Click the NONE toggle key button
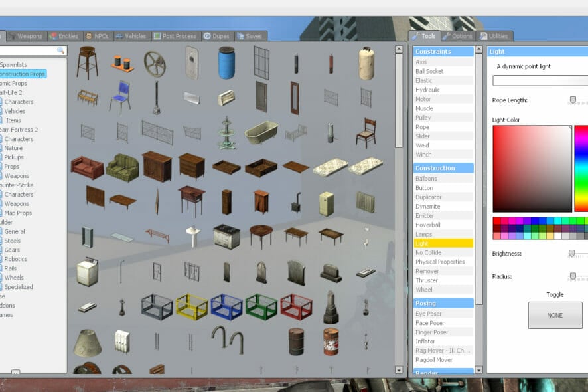The image size is (588, 392). tap(555, 316)
